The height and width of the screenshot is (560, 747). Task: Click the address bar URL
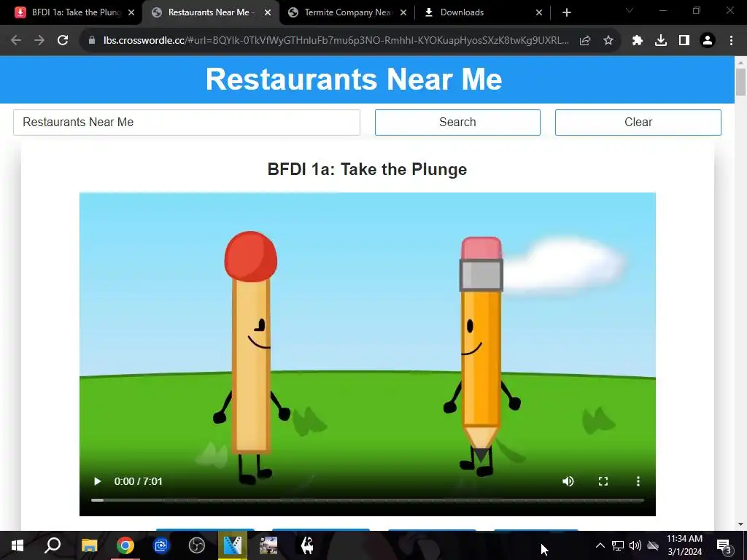[x=336, y=41]
